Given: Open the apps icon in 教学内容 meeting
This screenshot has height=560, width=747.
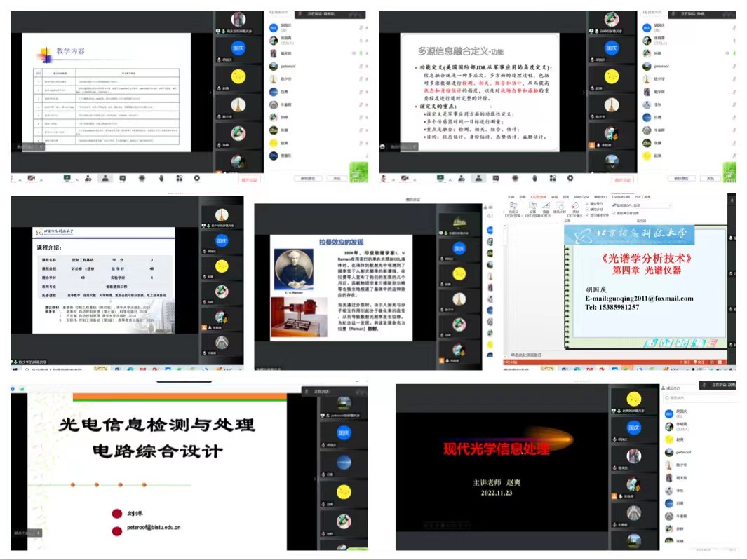Looking at the screenshot, I should pos(179,178).
